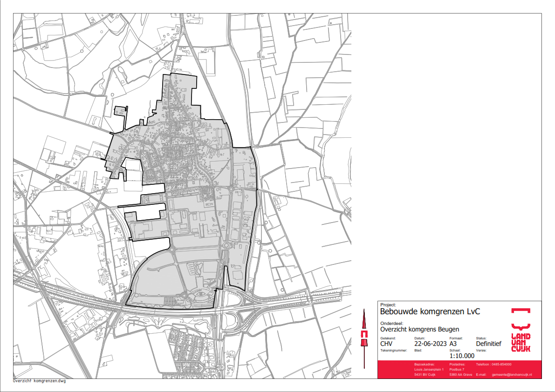
Task: Click the 'Definitief' status value
Action: coord(489,344)
